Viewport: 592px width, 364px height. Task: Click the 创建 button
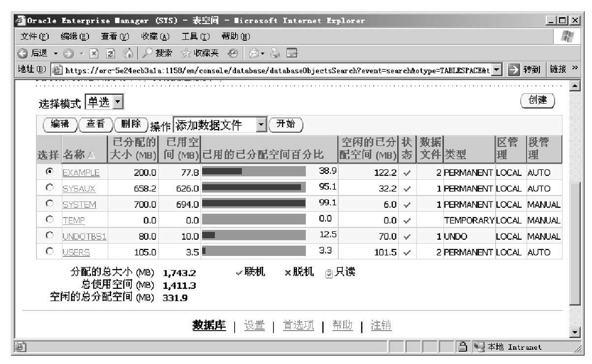tap(537, 101)
